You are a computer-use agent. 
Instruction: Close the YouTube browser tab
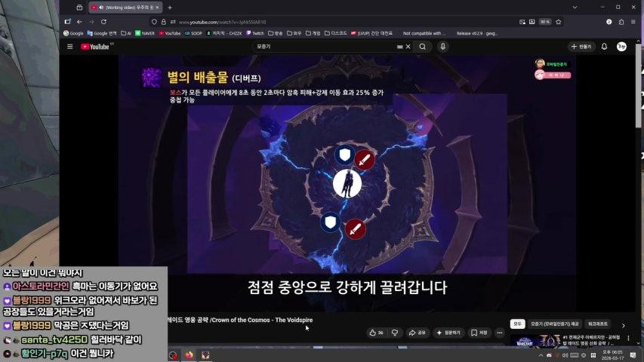pos(157,8)
